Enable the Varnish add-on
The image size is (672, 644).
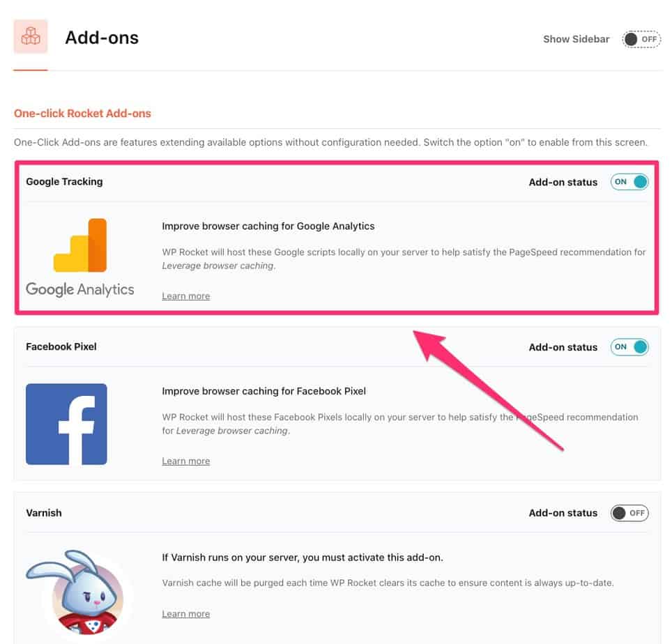(629, 513)
